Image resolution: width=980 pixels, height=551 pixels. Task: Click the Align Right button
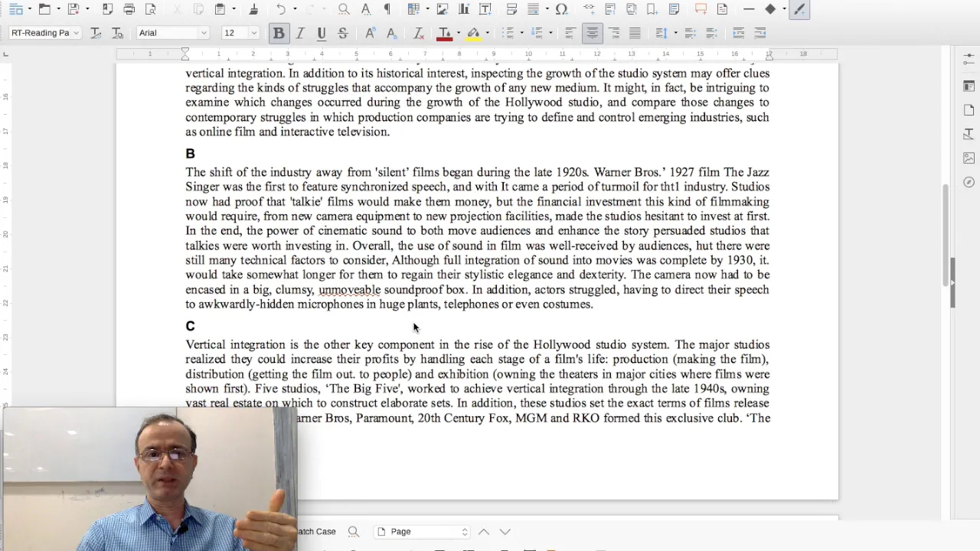613,33
